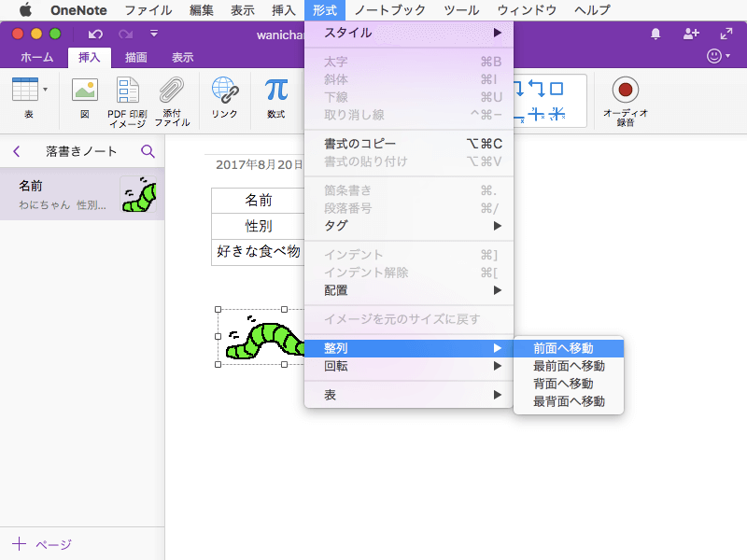
Task: Toggle full screen arrows icon
Action: click(x=726, y=34)
